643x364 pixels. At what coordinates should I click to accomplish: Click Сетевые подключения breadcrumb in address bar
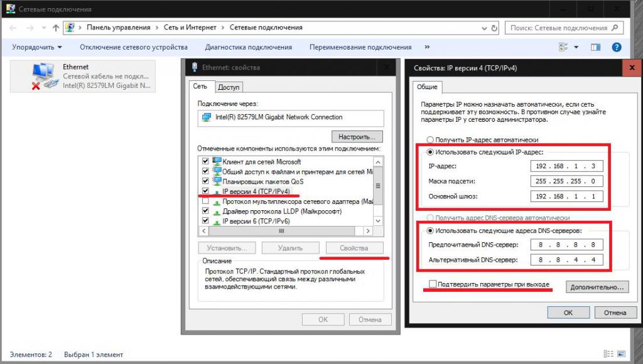[x=266, y=28]
